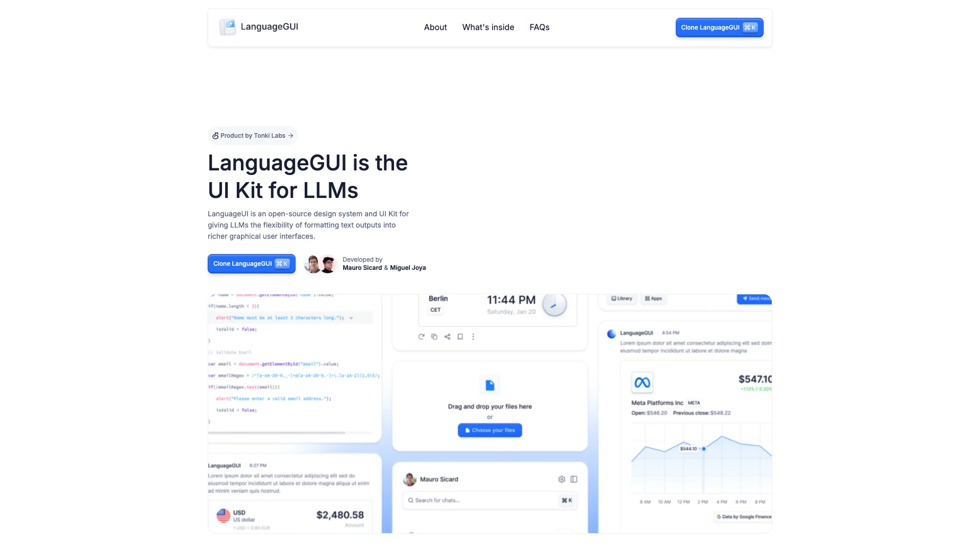The image size is (980, 551).
Task: Click Choose your files upload button
Action: [x=490, y=430]
